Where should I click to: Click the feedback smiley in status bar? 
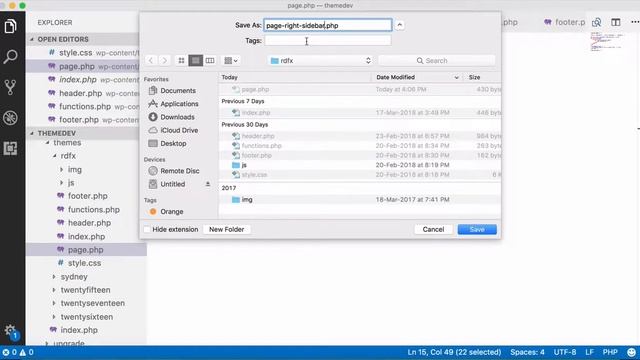[x=631, y=352]
